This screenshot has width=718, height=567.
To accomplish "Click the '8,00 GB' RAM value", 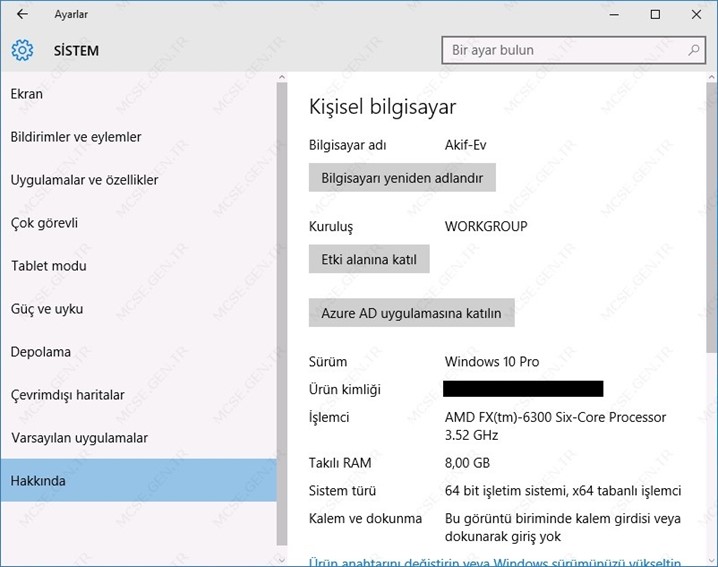I will tap(467, 463).
